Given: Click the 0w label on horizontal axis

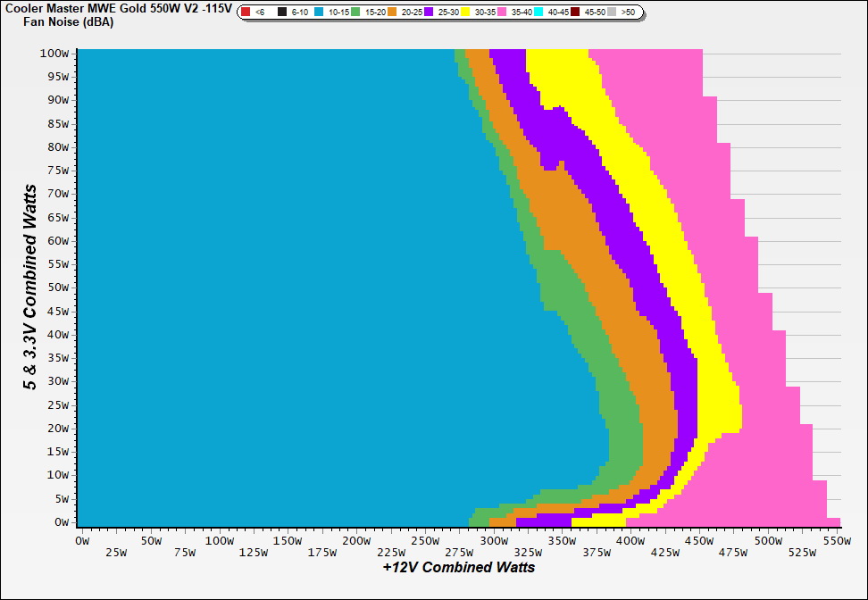Looking at the screenshot, I should pos(82,541).
